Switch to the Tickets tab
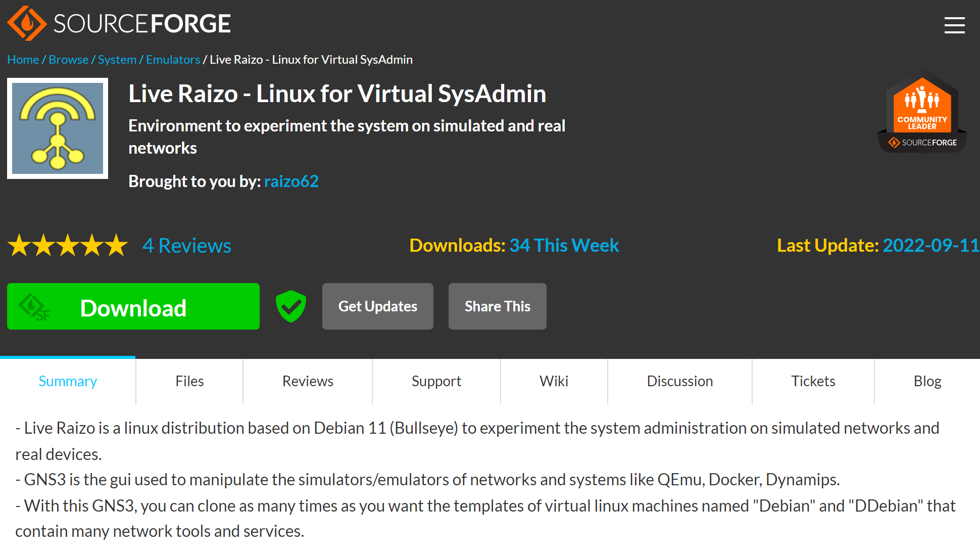 [x=813, y=381]
